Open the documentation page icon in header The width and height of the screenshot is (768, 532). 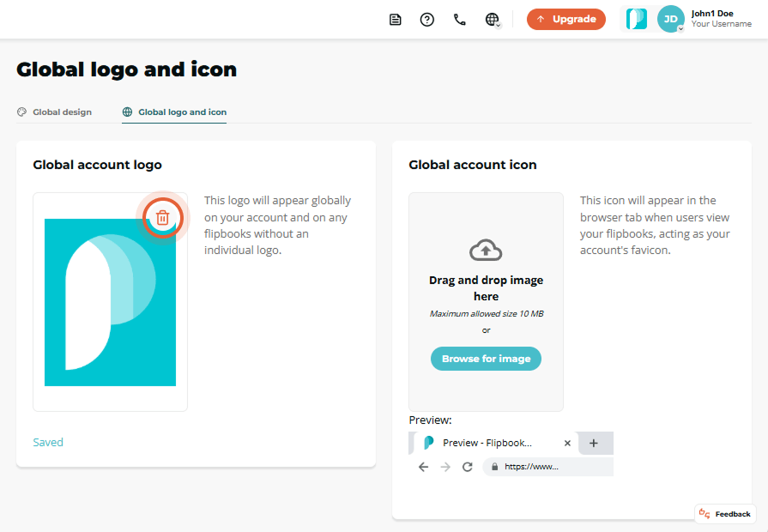coord(396,20)
